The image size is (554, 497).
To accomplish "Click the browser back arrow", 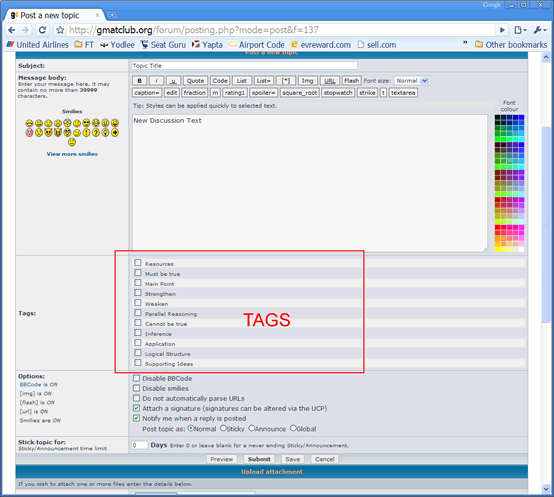I will point(12,30).
